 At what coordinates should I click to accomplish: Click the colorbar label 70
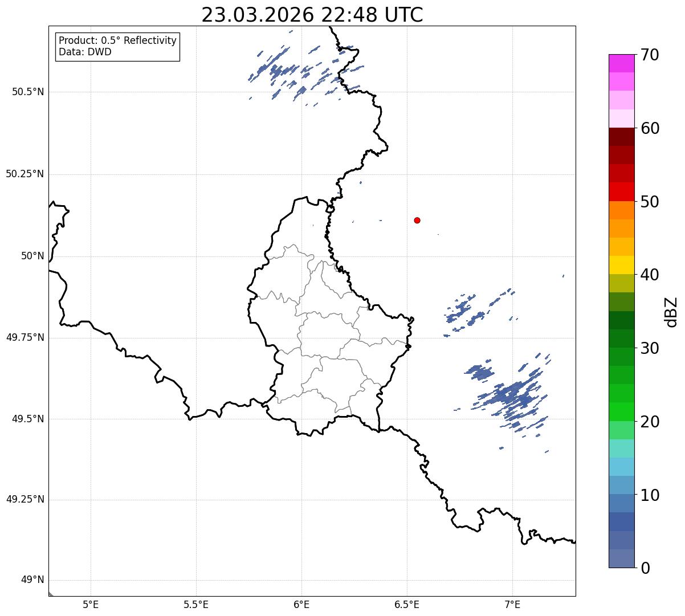pos(650,55)
